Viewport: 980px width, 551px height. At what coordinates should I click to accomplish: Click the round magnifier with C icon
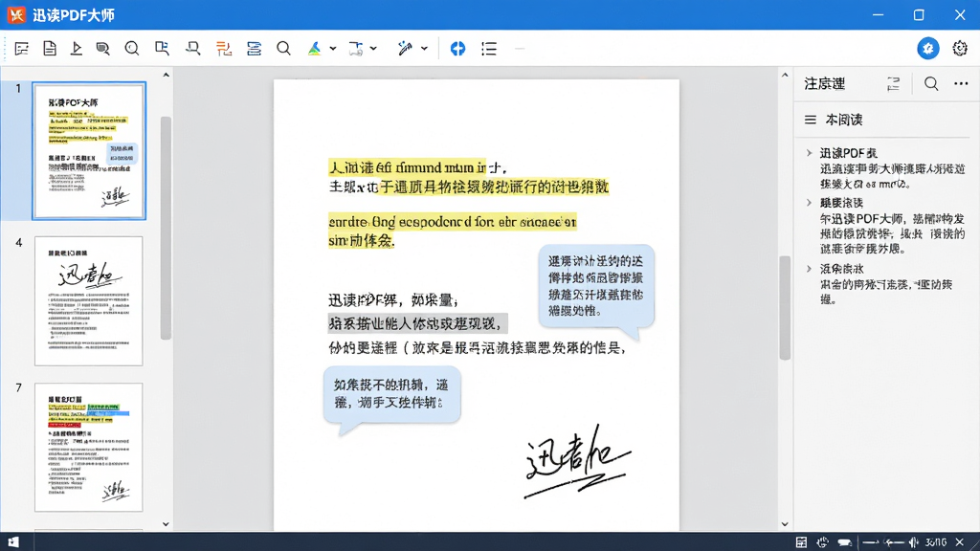(132, 48)
